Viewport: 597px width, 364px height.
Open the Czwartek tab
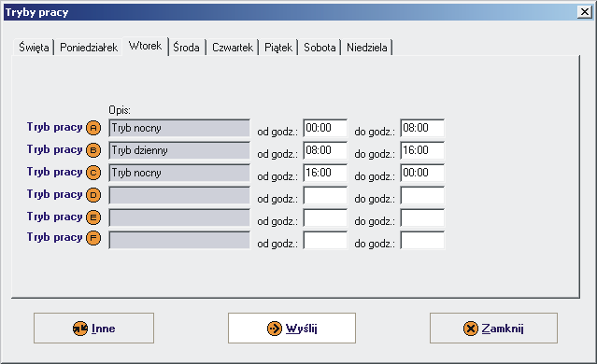[x=233, y=48]
